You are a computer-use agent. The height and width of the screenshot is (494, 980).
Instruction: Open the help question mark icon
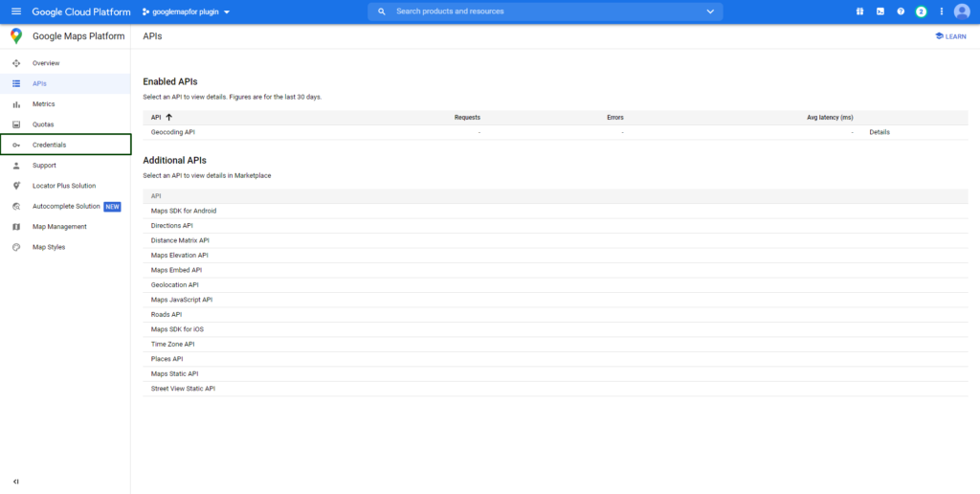pyautogui.click(x=901, y=11)
